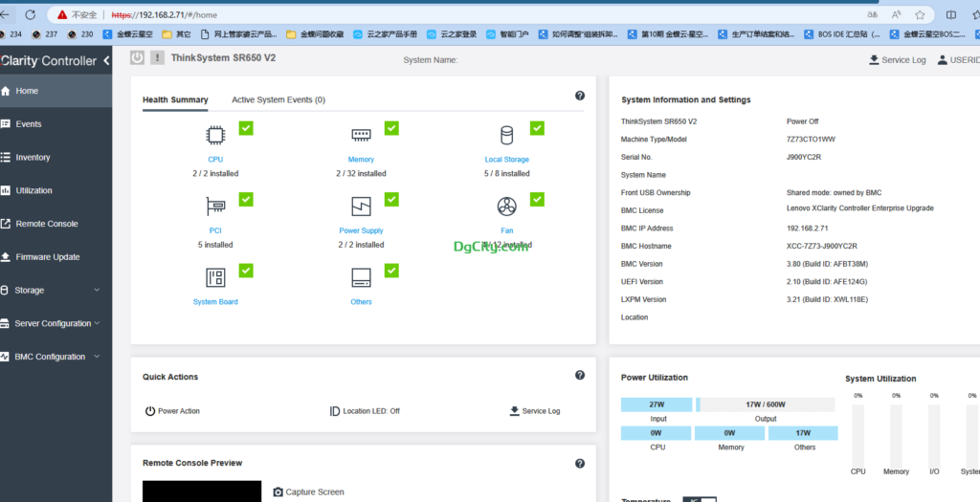The height and width of the screenshot is (502, 980).
Task: Click the exclamation alert icon in header
Action: coord(157,58)
